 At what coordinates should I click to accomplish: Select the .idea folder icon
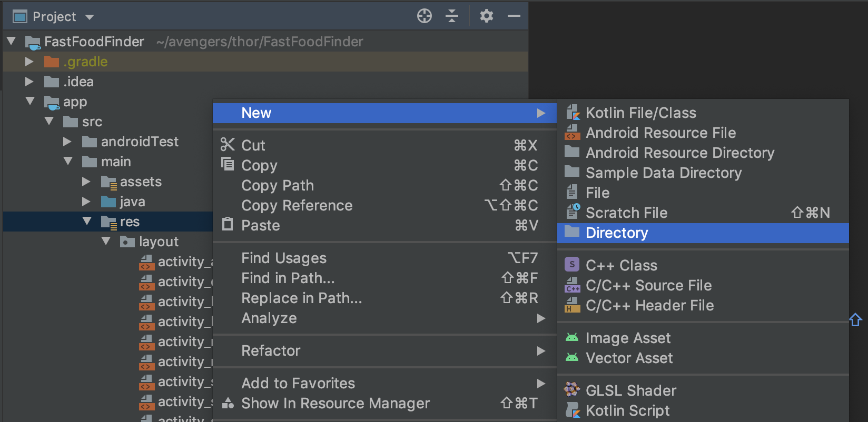click(52, 82)
